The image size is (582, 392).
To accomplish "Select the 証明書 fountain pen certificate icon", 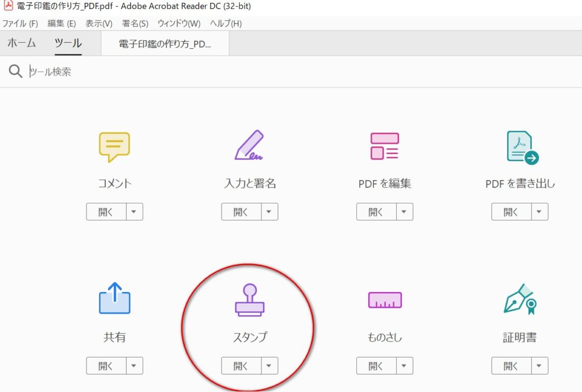I will click(520, 299).
